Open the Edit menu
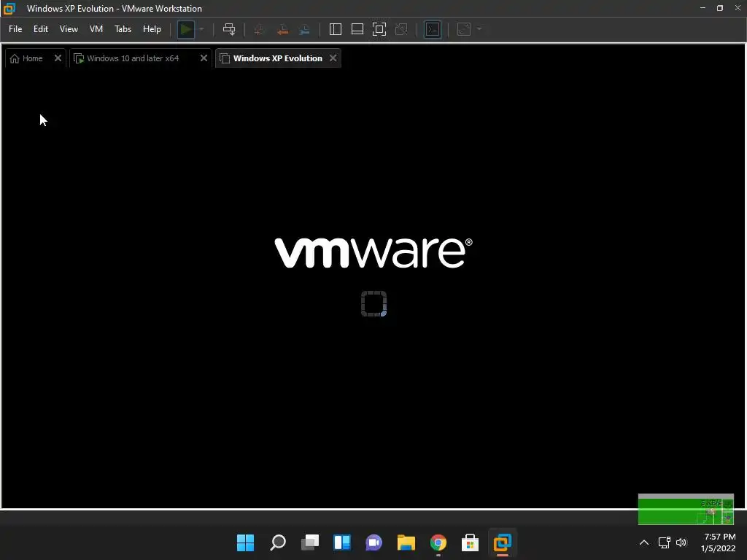 tap(41, 29)
